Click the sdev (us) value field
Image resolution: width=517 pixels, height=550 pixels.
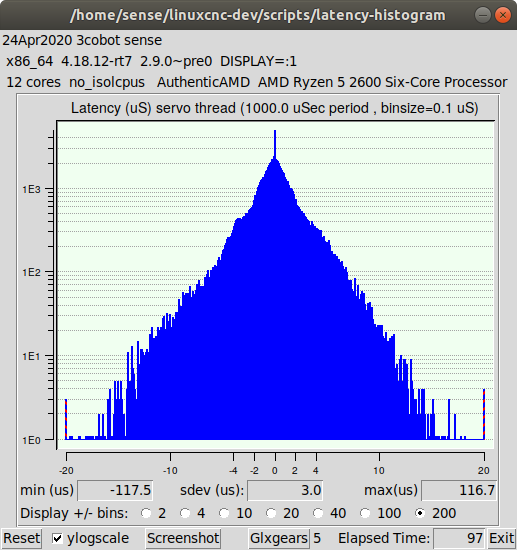[x=285, y=490]
